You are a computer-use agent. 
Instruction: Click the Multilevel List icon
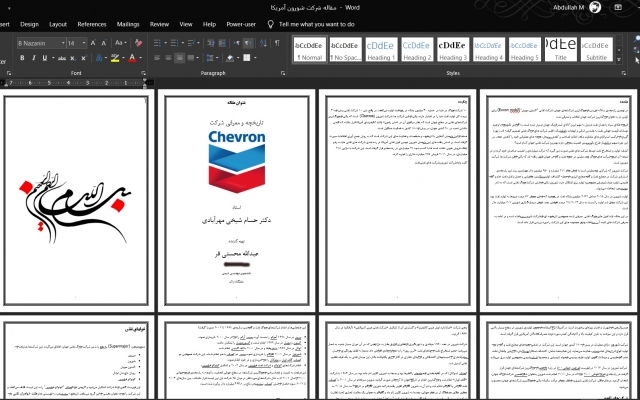click(x=191, y=43)
